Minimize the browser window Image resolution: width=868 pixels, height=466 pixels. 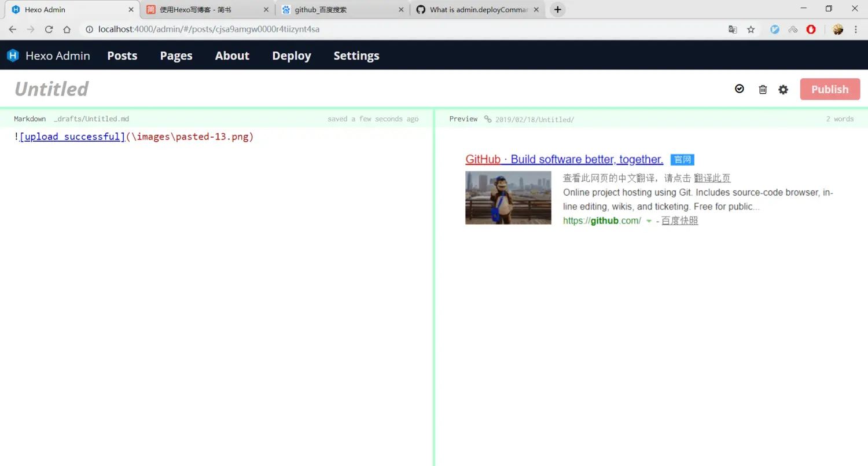[803, 9]
